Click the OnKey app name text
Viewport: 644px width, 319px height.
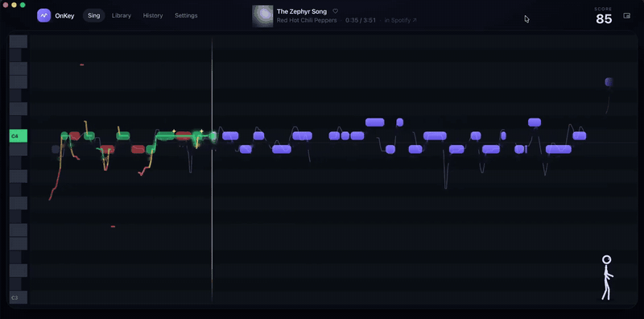[x=64, y=16]
